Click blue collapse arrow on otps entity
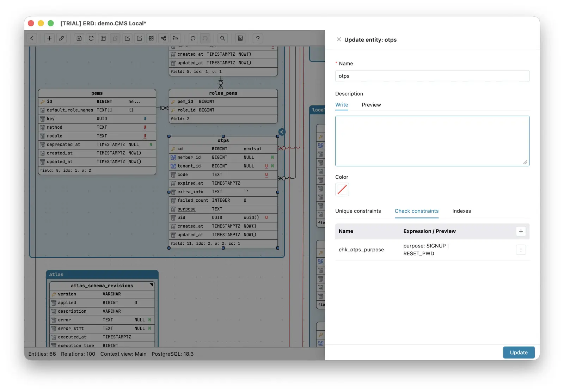 tap(282, 132)
